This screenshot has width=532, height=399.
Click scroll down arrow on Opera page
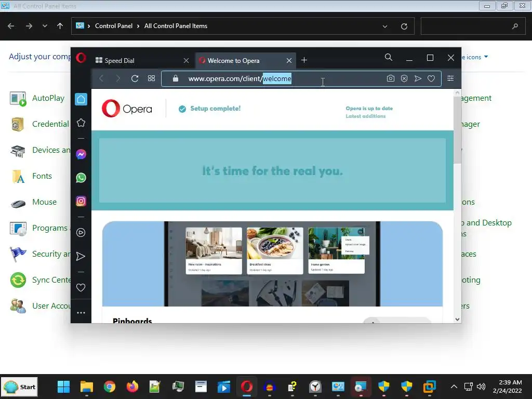tap(457, 320)
